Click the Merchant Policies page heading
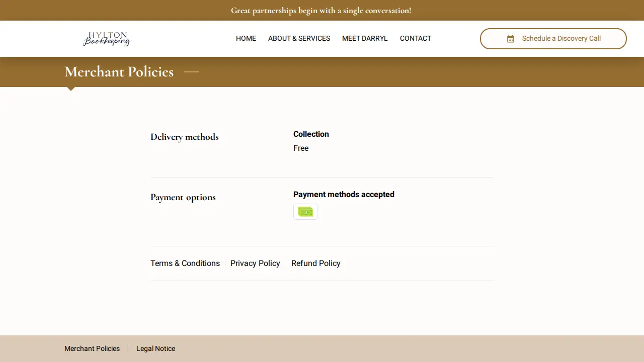The width and height of the screenshot is (644, 362). point(119,72)
